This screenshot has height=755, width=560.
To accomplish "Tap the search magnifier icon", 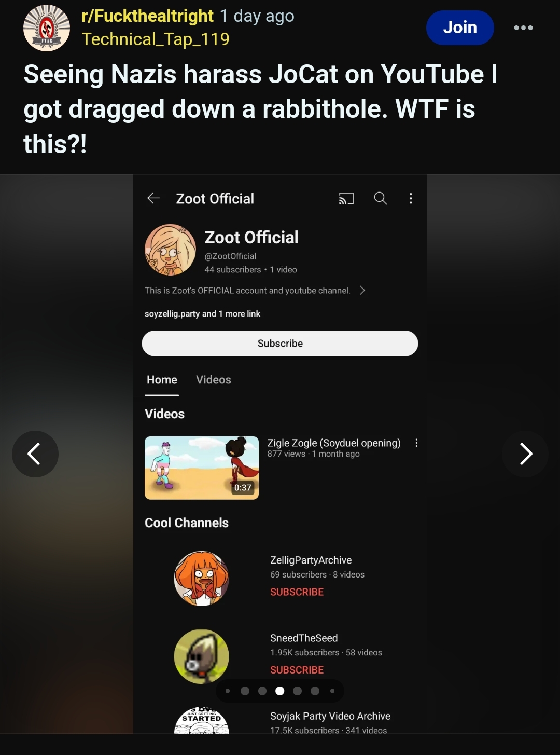I will (381, 198).
